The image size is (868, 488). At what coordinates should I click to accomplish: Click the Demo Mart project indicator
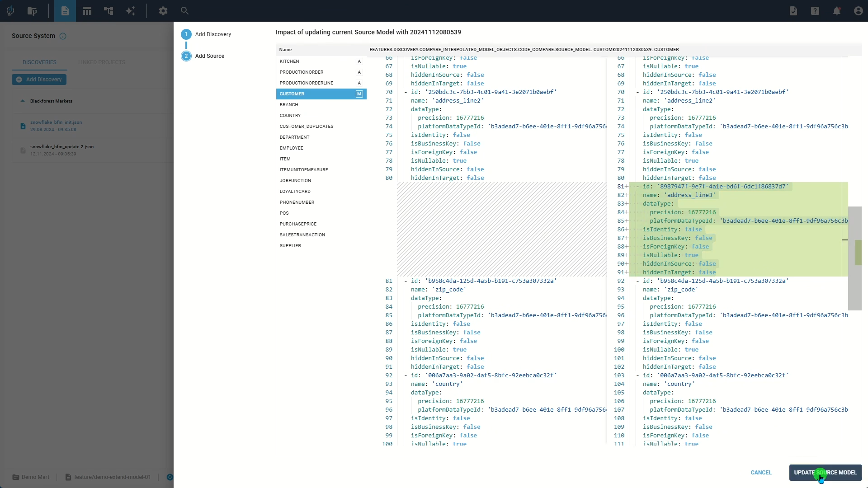(31, 477)
